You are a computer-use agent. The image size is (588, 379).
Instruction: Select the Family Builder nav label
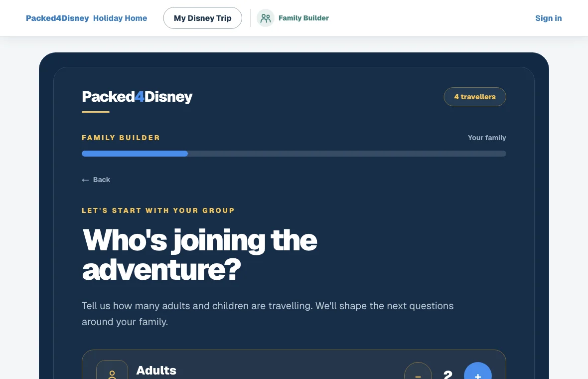pyautogui.click(x=303, y=18)
